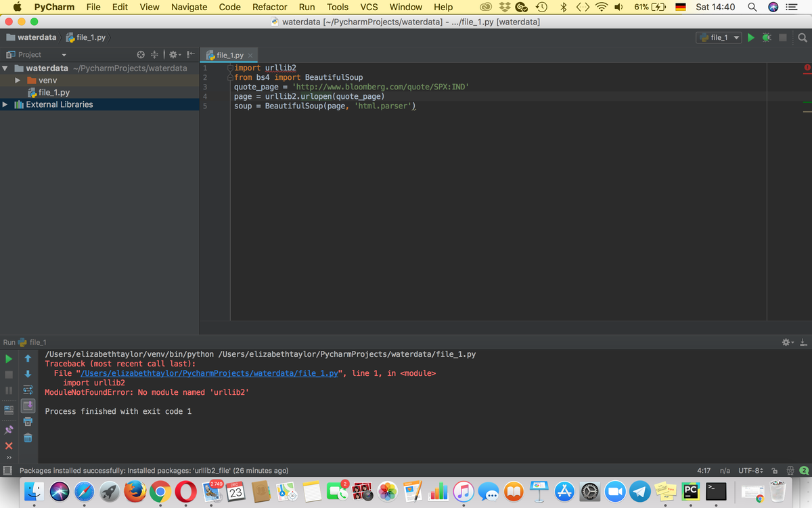Hide the Project tool window with collapse icon
Viewport: 812px width, 508px height.
(190, 54)
